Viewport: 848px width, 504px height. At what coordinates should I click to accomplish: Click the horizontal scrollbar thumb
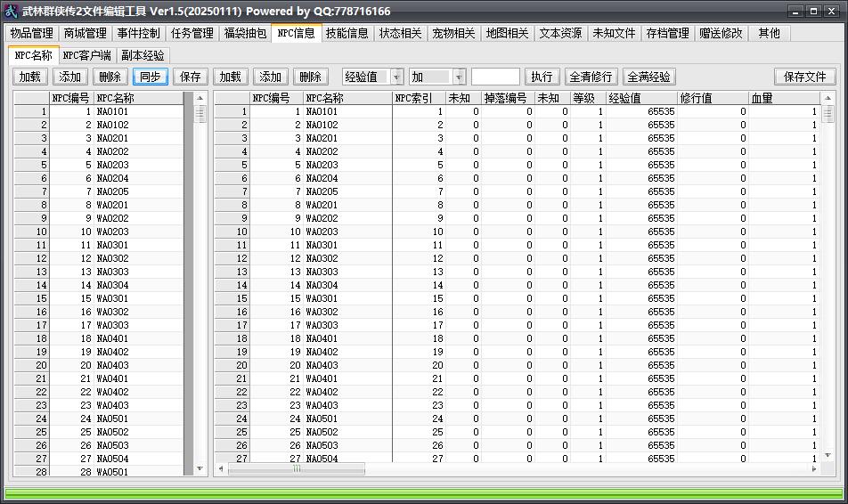click(297, 469)
